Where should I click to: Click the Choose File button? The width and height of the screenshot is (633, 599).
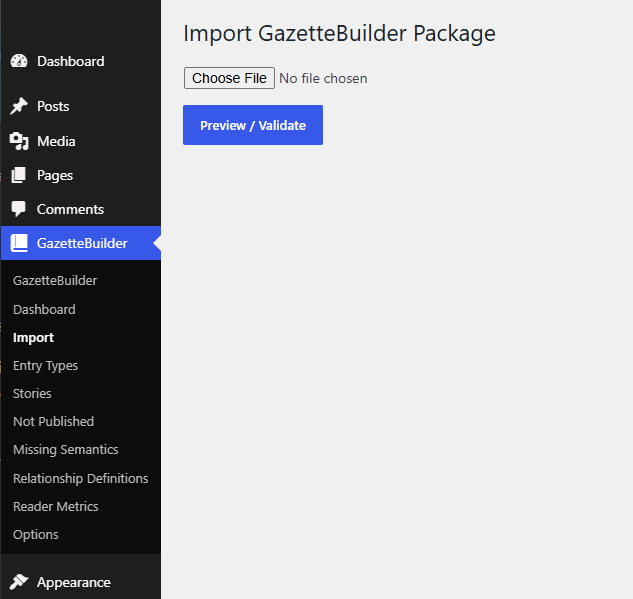(229, 78)
